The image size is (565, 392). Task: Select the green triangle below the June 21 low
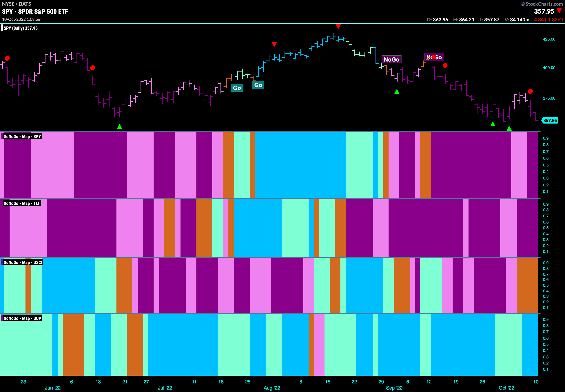120,126
